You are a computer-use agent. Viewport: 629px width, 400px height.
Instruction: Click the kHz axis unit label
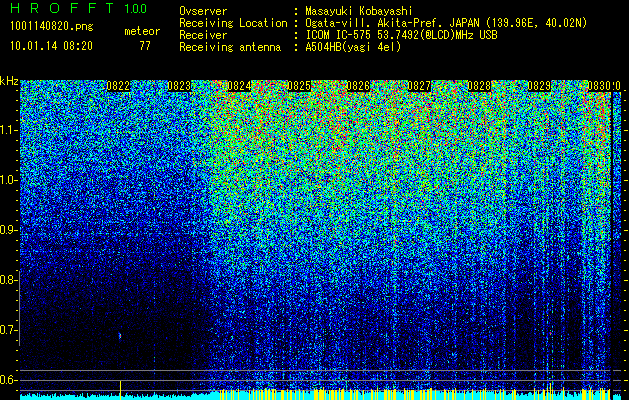tap(9, 81)
